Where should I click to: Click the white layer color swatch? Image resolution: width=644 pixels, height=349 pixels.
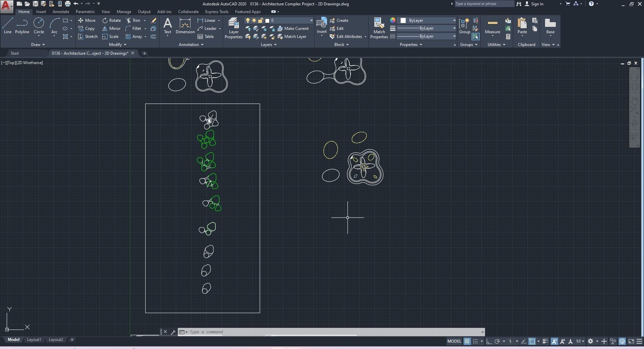[267, 20]
